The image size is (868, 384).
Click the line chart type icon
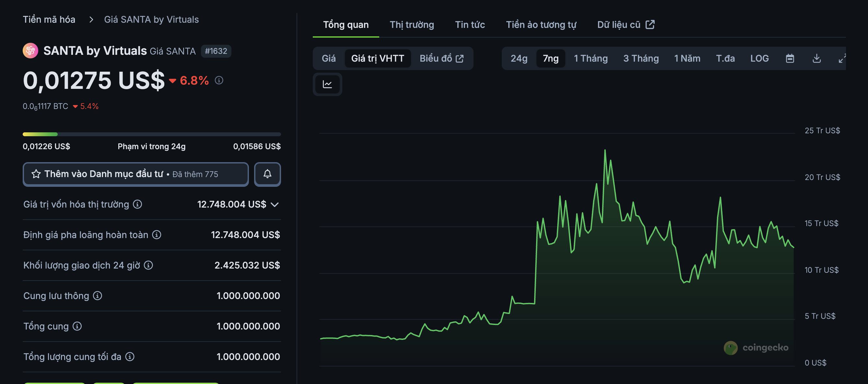coord(327,84)
